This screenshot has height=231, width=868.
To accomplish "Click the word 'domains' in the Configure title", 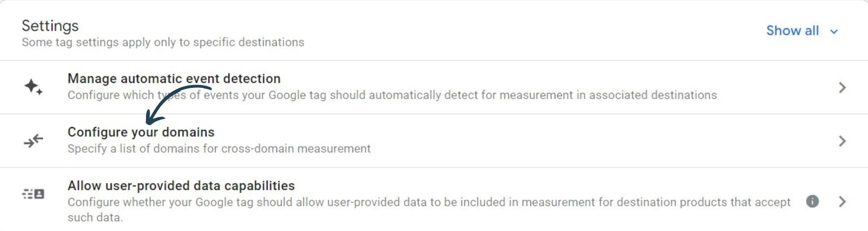I will point(188,132).
